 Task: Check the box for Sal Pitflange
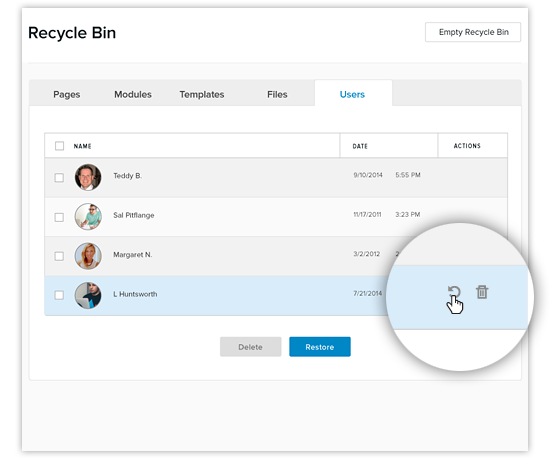pyautogui.click(x=59, y=217)
